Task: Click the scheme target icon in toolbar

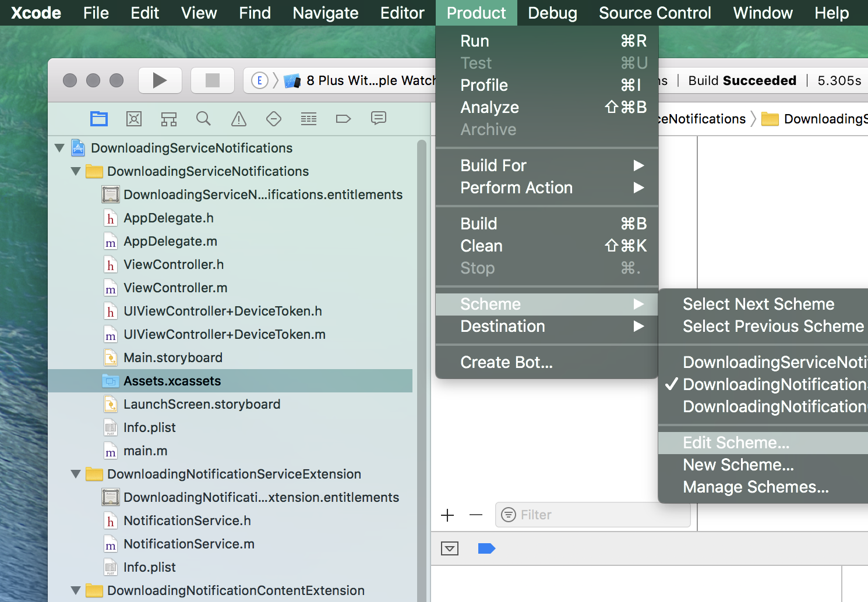Action: pyautogui.click(x=260, y=80)
